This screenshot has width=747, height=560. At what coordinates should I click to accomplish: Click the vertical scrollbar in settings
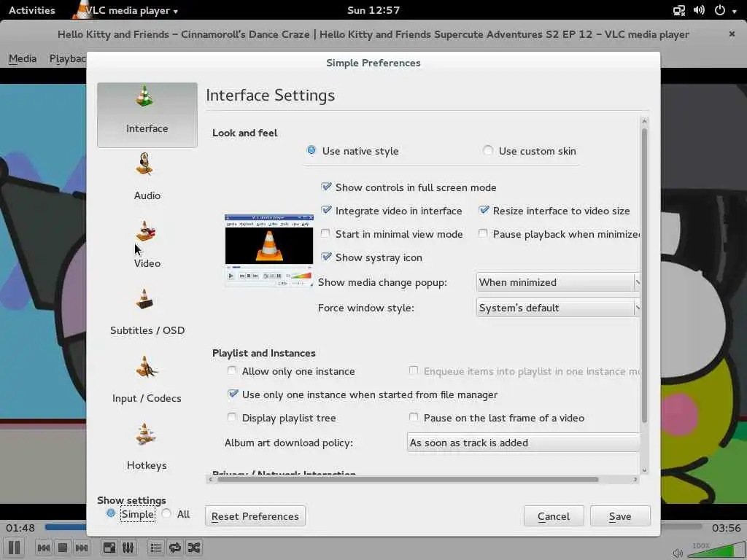(644, 276)
